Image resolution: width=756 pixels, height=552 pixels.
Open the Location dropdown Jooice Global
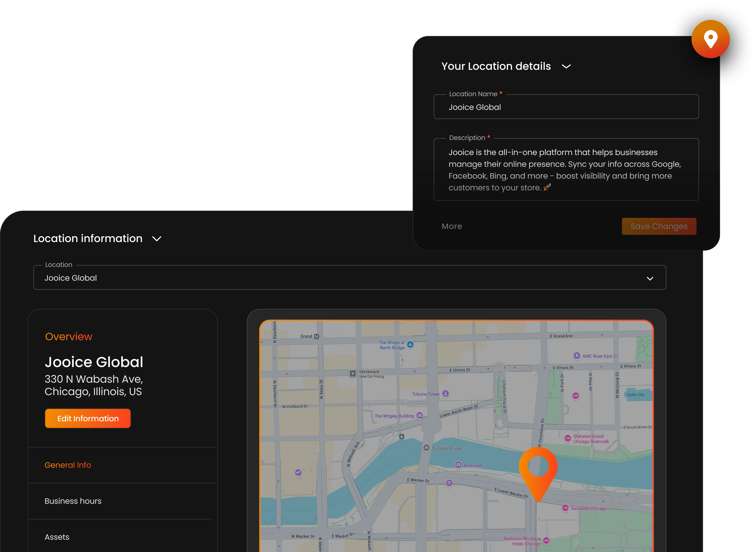[x=350, y=278]
